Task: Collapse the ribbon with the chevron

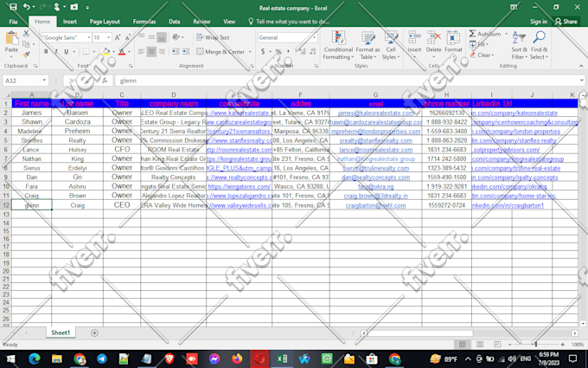Action: tap(581, 66)
